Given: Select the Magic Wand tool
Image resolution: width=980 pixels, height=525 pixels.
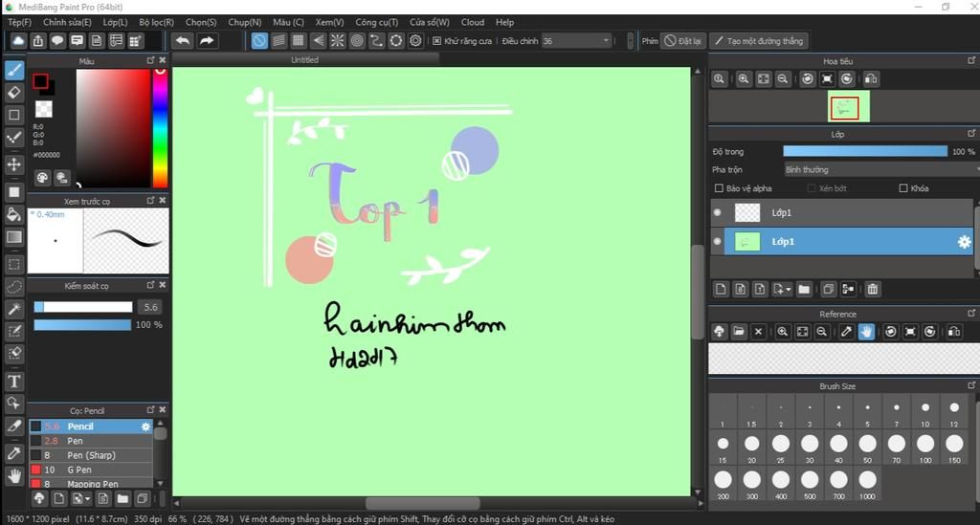Looking at the screenshot, I should click(x=13, y=309).
